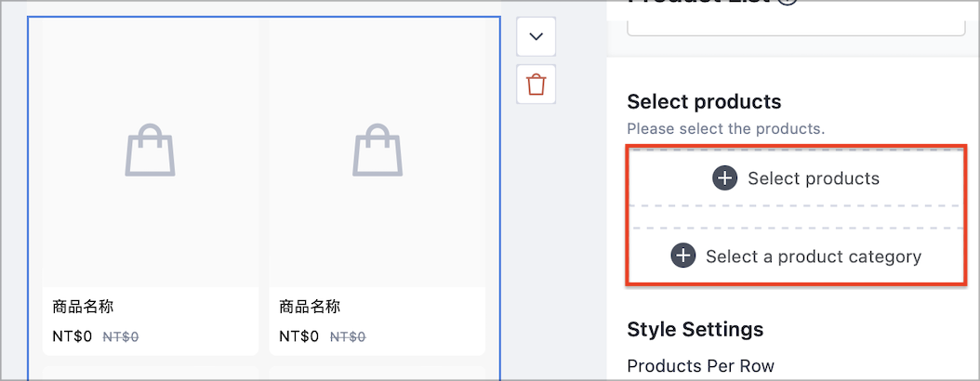Screen dimensions: 980x381
Task: Click the Select products button label
Action: point(814,178)
